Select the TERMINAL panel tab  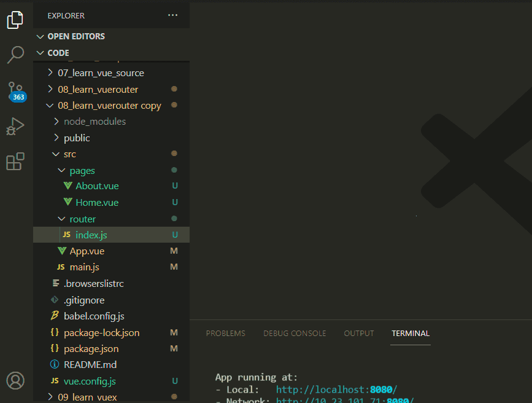411,334
